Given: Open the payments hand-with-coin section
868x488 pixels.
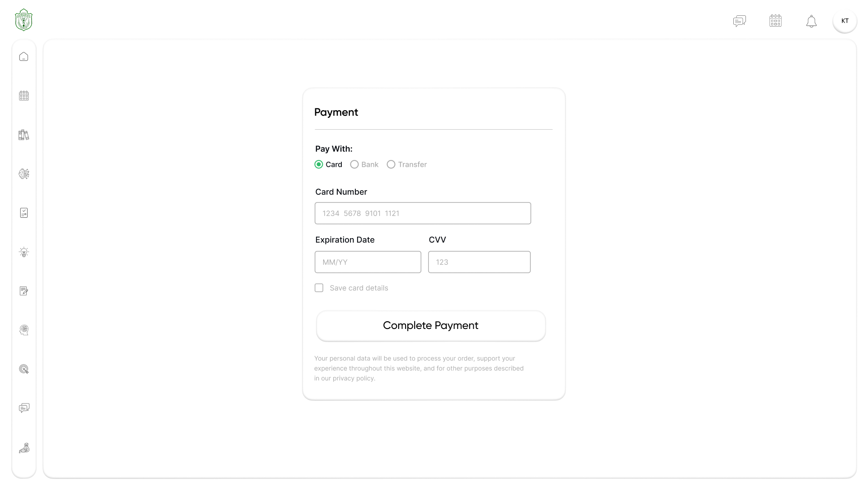Looking at the screenshot, I should [x=24, y=448].
